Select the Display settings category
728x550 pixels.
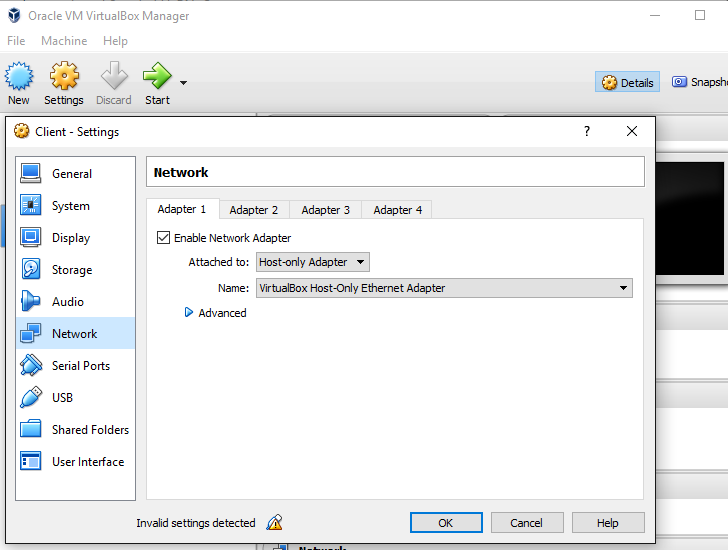click(76, 238)
